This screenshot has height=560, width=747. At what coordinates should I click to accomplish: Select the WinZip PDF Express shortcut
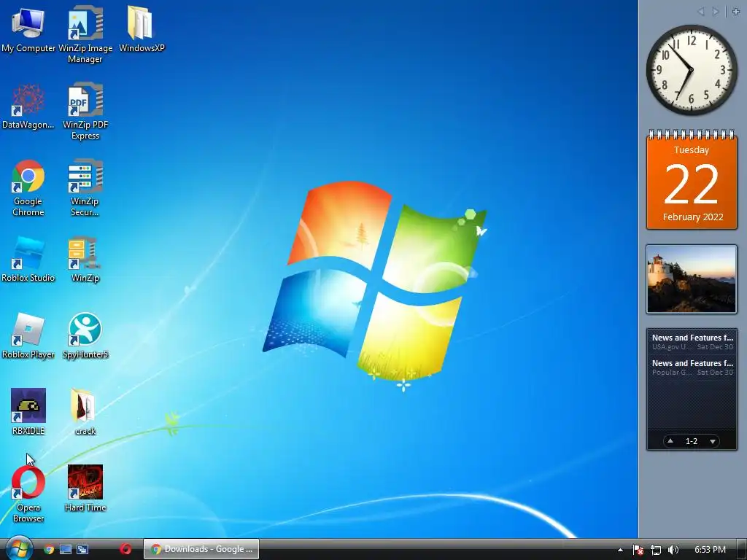85,112
